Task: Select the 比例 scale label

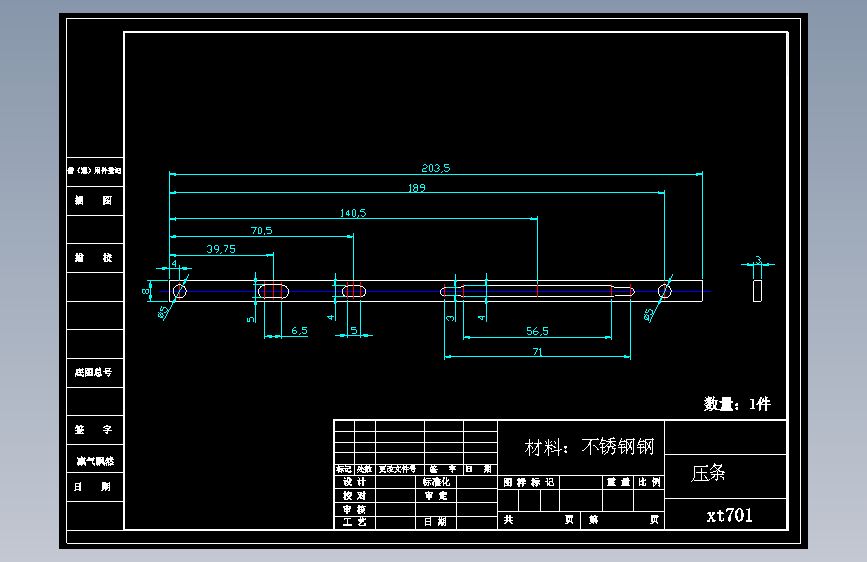Action: (649, 482)
